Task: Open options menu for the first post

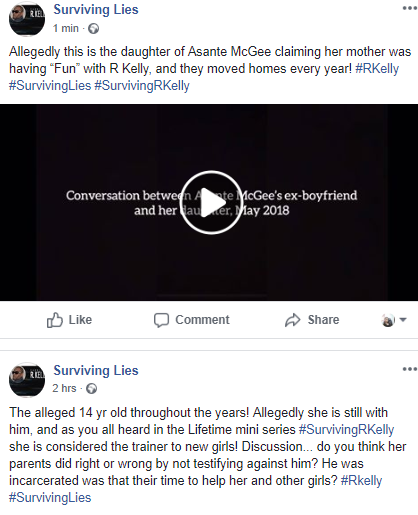Action: [410, 8]
